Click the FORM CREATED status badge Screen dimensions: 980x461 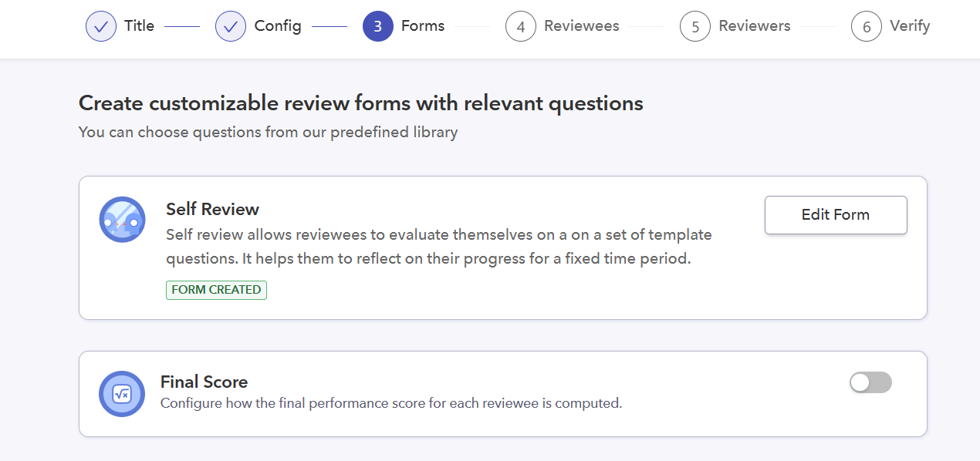pos(216,290)
